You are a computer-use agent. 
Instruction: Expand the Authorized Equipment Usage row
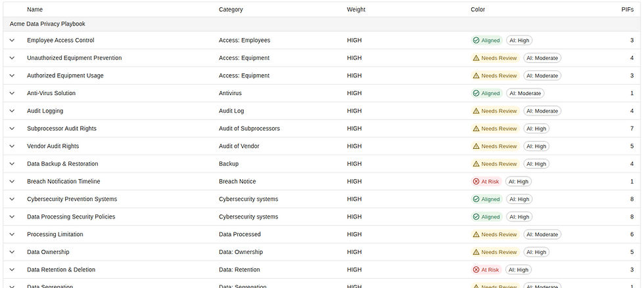pyautogui.click(x=12, y=75)
